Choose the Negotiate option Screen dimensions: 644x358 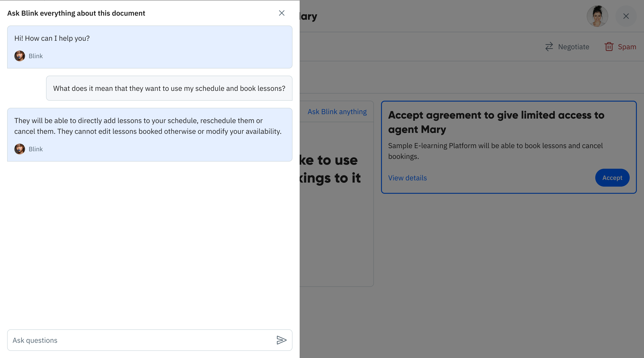(567, 47)
